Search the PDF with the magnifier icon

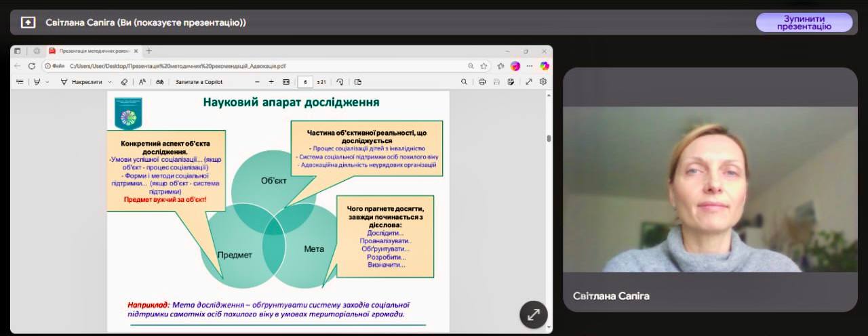pos(464,82)
